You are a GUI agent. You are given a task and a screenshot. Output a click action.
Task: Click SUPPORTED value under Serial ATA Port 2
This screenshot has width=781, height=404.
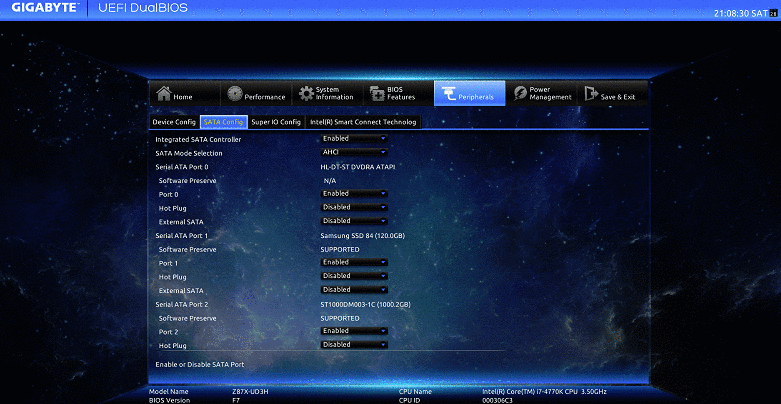(x=340, y=318)
